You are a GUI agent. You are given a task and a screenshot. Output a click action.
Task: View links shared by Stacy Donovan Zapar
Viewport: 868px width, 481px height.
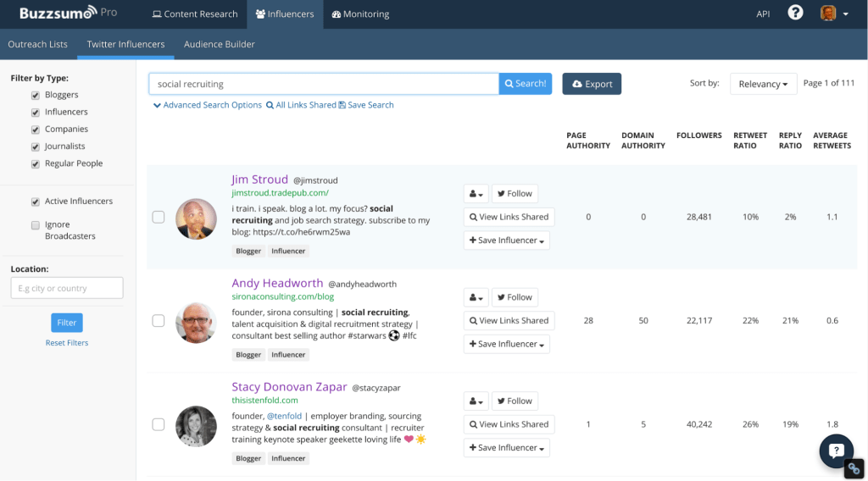[x=509, y=424]
